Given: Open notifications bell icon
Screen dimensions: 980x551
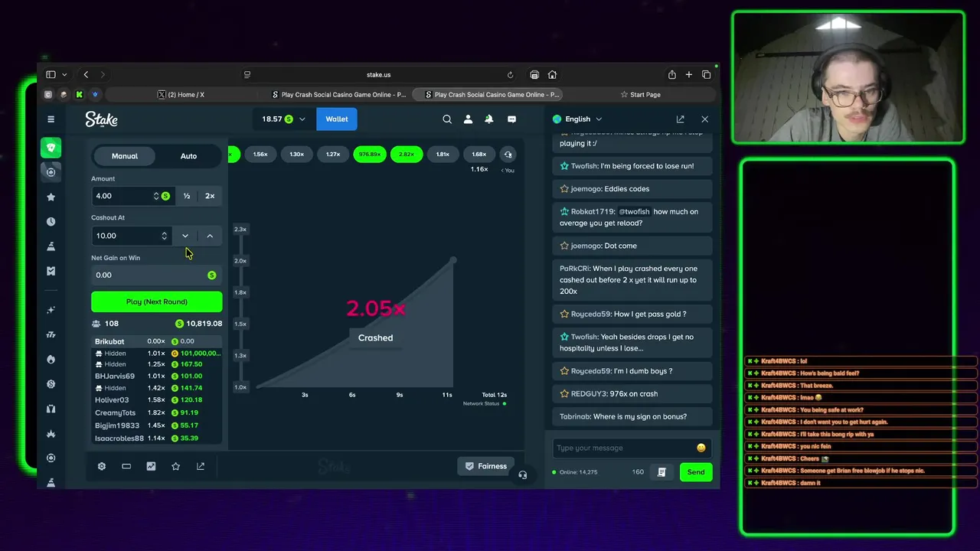Looking at the screenshot, I should [489, 119].
